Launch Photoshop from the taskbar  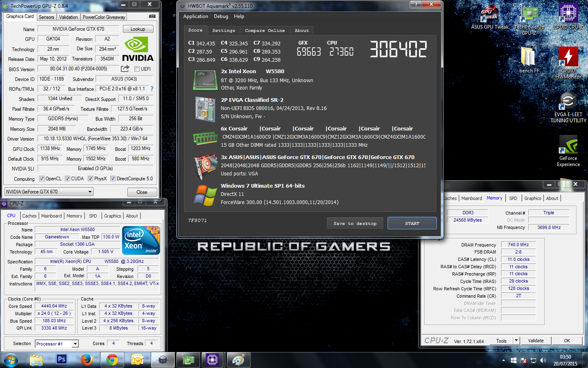point(62,360)
